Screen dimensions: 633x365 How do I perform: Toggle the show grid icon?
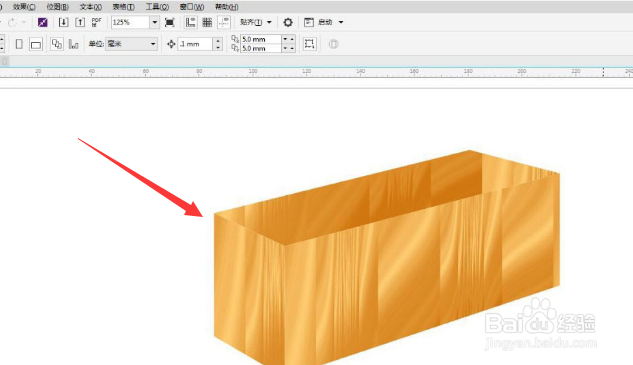207,22
